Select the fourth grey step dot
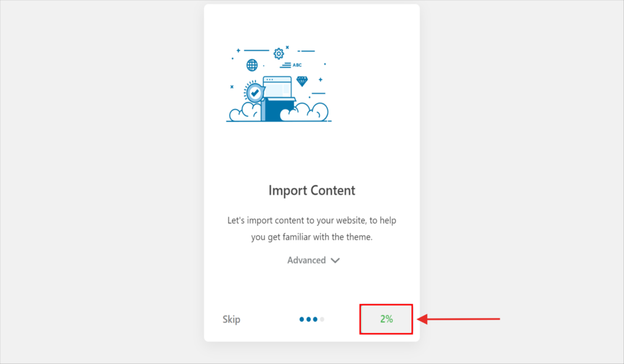 tap(322, 319)
